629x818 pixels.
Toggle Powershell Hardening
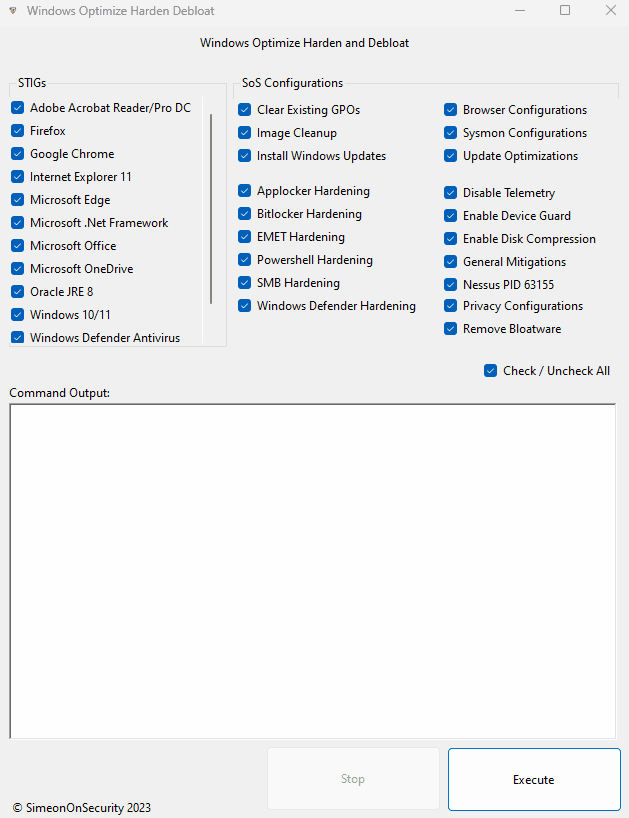pos(245,260)
